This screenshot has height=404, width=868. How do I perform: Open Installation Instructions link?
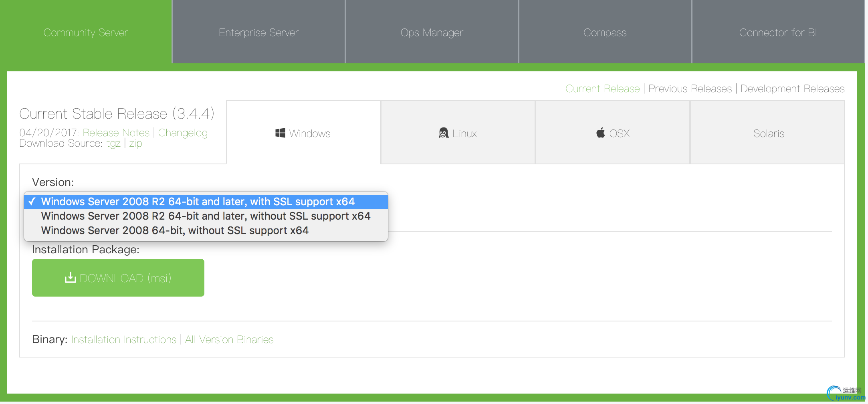click(x=124, y=339)
